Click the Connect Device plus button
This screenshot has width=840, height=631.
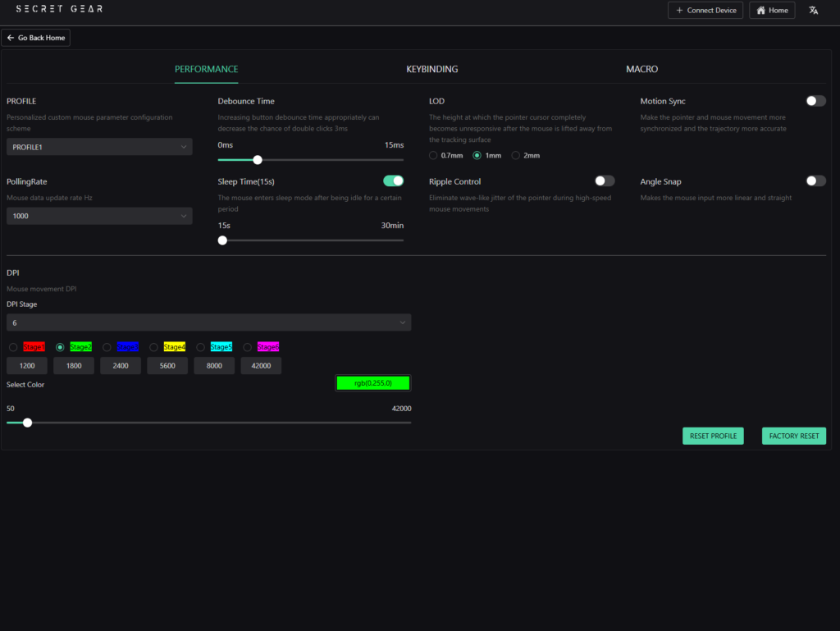click(x=705, y=11)
